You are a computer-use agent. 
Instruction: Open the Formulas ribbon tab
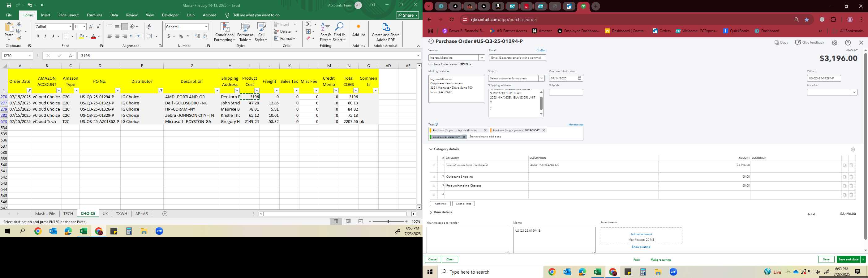[x=94, y=15]
